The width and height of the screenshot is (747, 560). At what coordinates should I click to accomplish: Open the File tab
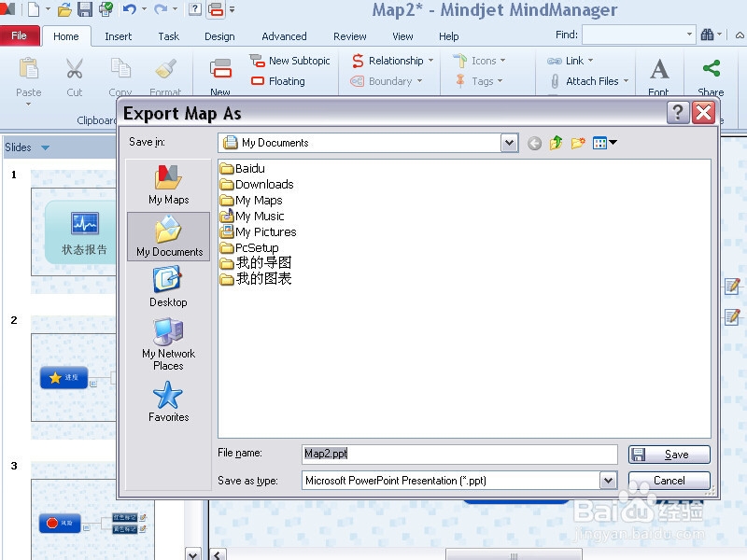click(x=19, y=35)
